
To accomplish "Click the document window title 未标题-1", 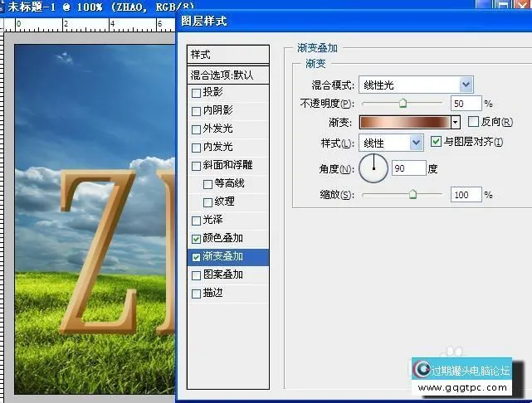I will tap(32, 7).
